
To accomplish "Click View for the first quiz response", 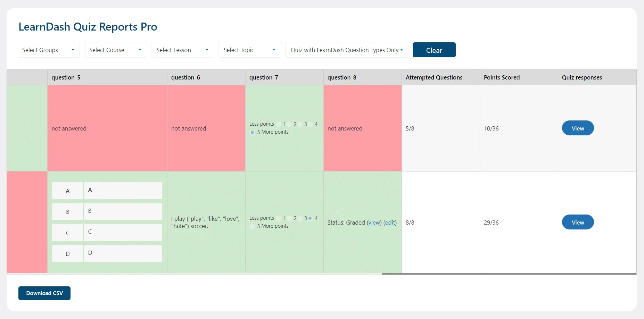I will coord(577,128).
